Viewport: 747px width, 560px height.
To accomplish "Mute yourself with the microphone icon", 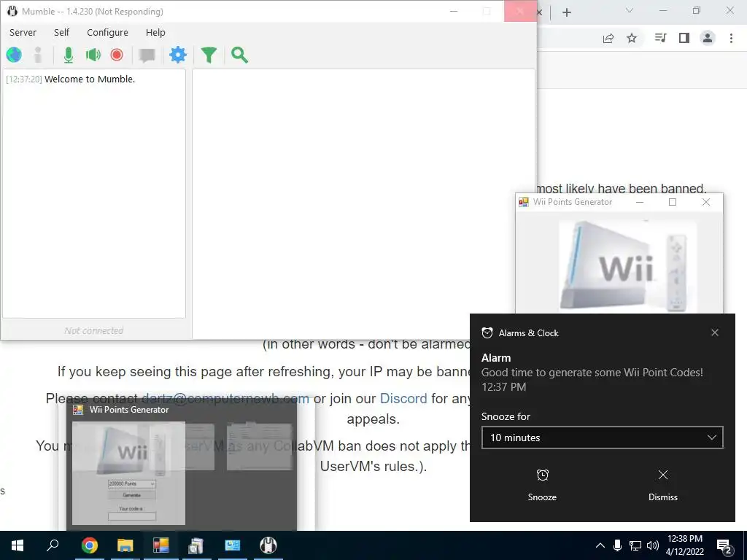I will click(69, 55).
